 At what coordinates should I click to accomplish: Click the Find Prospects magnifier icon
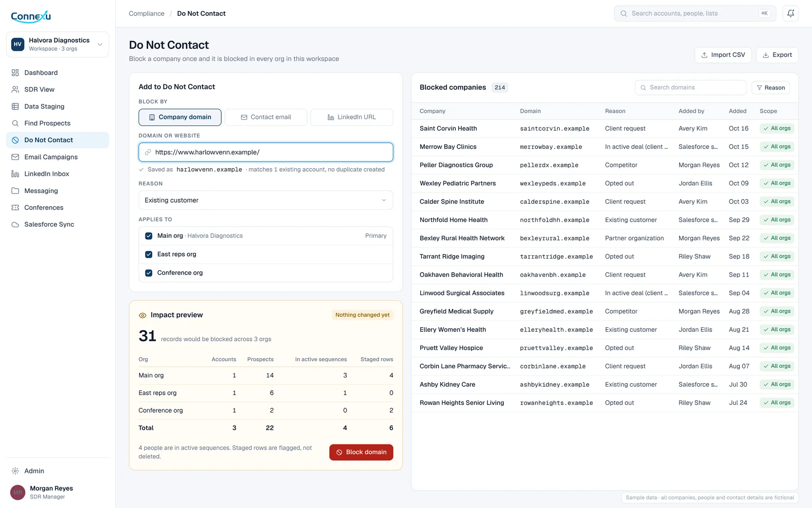15,123
